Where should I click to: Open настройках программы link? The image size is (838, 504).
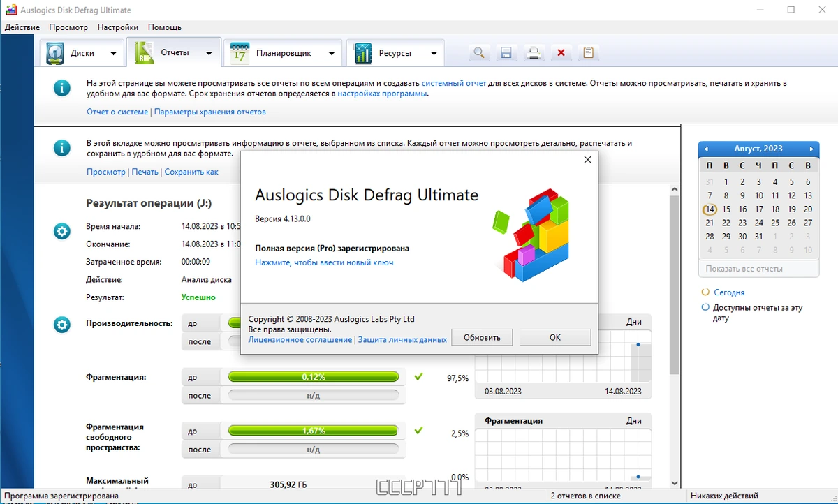(382, 94)
